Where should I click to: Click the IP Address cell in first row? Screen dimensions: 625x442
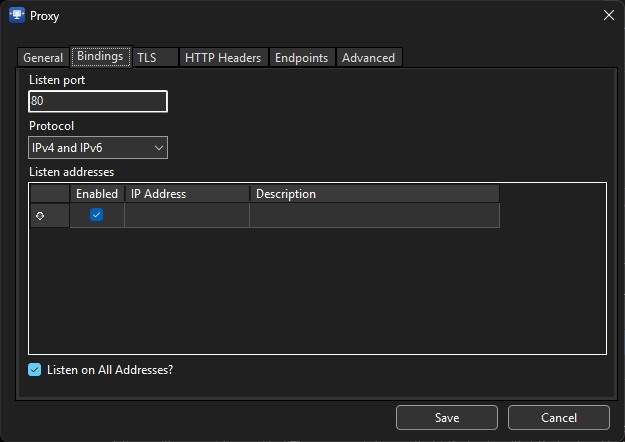coord(187,215)
